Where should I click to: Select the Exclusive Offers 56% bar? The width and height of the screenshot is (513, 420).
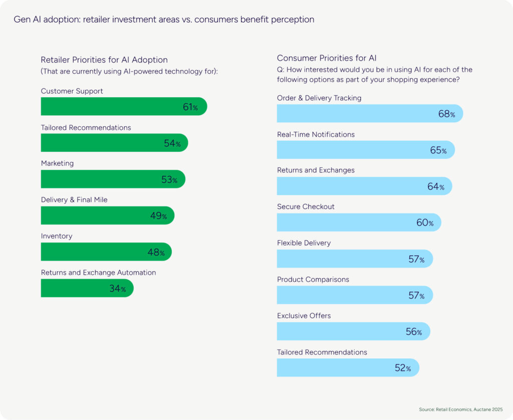coord(353,331)
